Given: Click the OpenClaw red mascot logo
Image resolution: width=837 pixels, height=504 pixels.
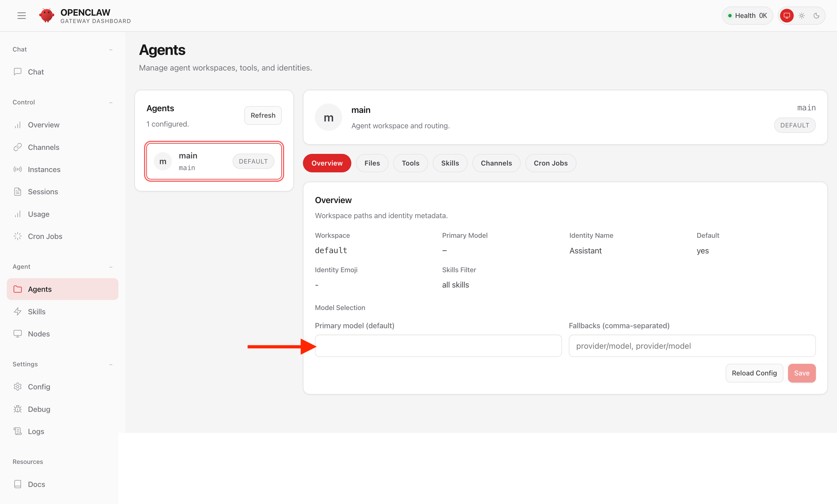Looking at the screenshot, I should tap(46, 16).
